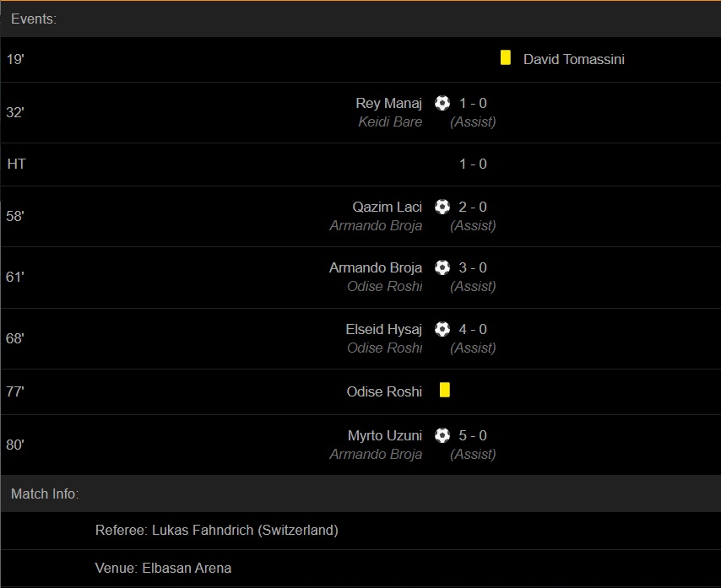Select Myrto Uzuni, the 80' scorer
The height and width of the screenshot is (588, 721).
[384, 435]
